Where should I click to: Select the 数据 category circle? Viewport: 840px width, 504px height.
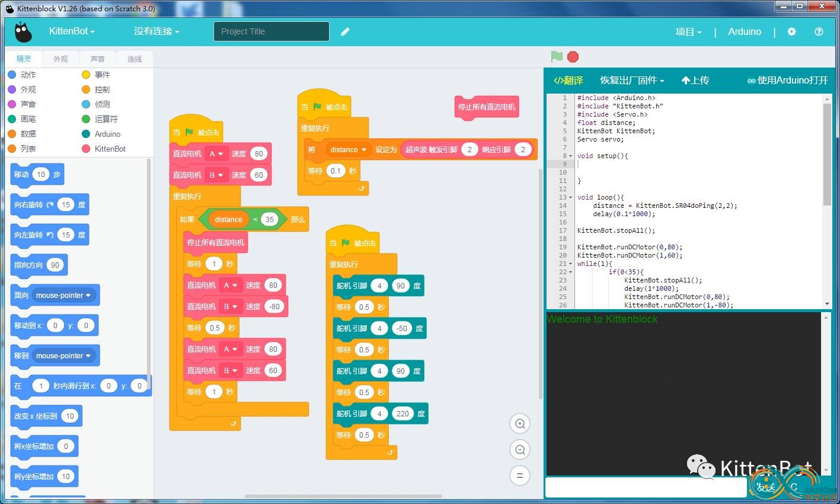12,134
